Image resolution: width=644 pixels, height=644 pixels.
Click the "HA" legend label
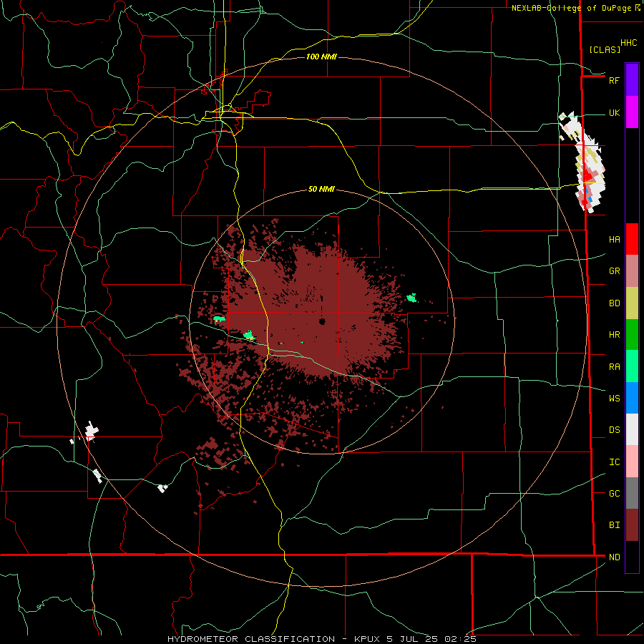614,239
